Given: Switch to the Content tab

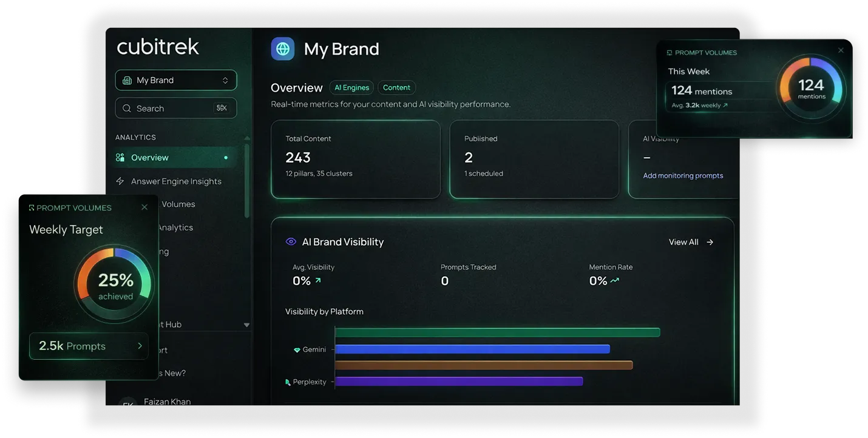Looking at the screenshot, I should (x=396, y=87).
